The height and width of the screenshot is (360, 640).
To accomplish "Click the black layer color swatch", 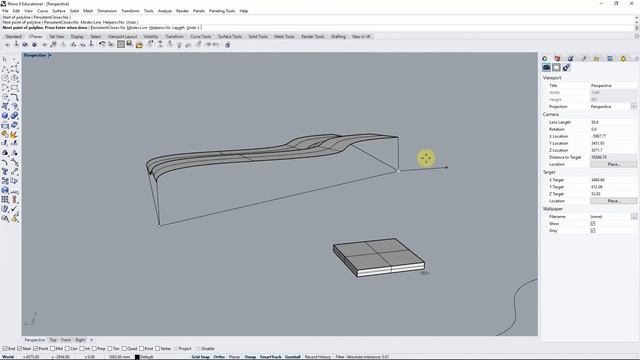I will [137, 357].
